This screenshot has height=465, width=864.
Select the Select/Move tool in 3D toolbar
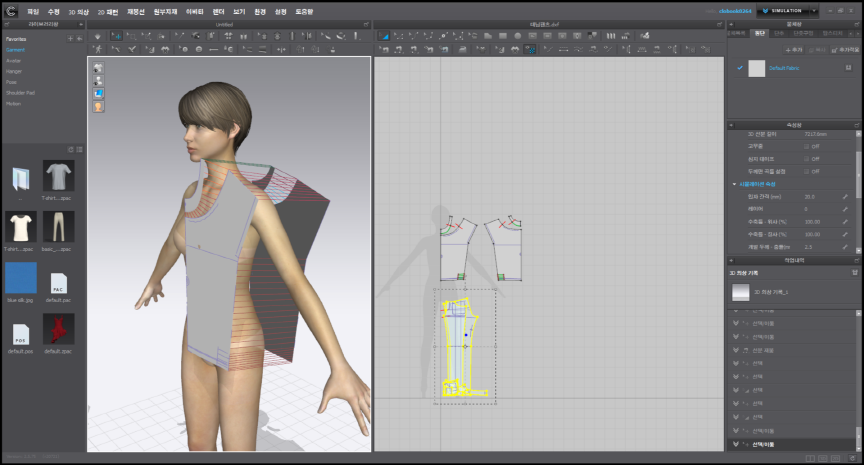pyautogui.click(x=116, y=36)
